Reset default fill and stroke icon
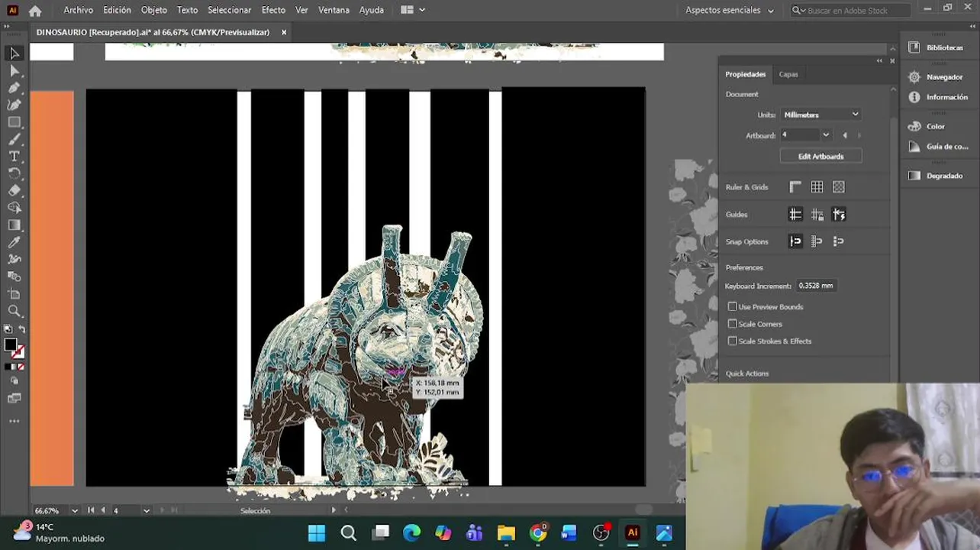 point(8,330)
